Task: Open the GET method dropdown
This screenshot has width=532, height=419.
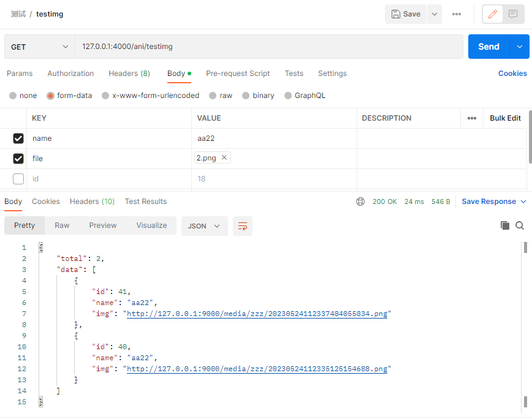Action: pyautogui.click(x=40, y=47)
